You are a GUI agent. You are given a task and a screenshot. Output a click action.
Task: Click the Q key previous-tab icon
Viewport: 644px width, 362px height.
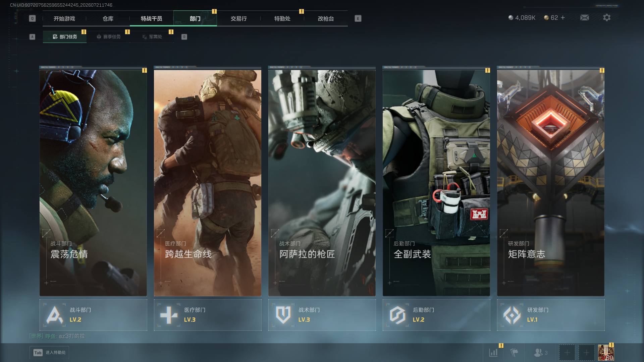(x=32, y=18)
